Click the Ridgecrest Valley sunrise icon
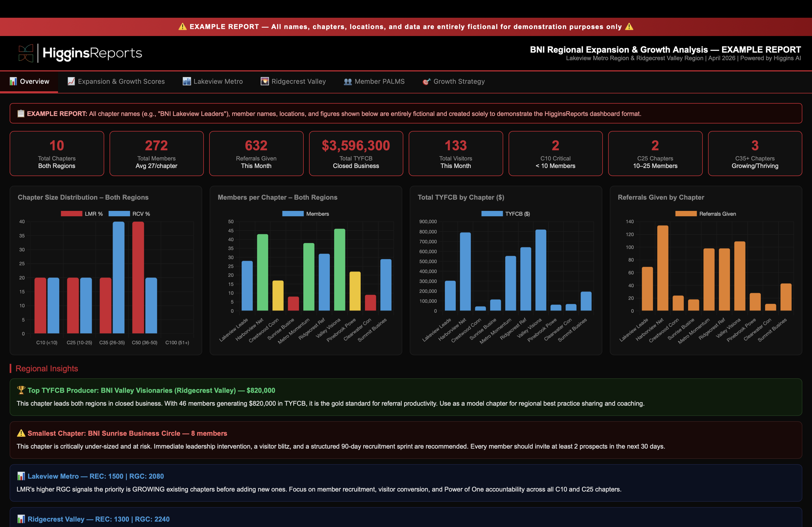 coord(265,81)
